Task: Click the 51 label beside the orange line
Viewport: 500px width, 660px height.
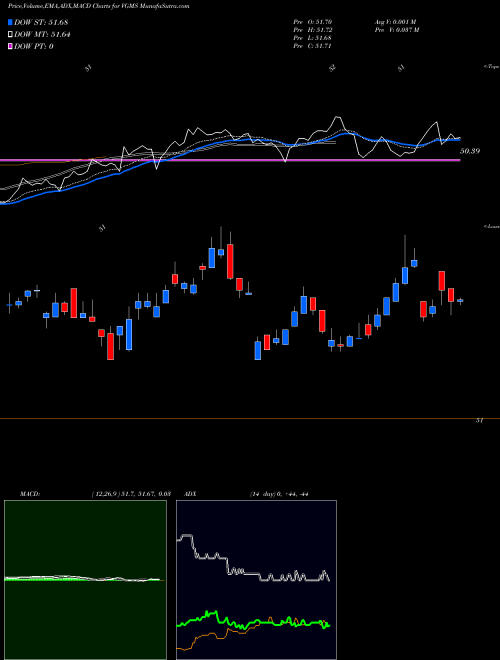Action: point(479,420)
